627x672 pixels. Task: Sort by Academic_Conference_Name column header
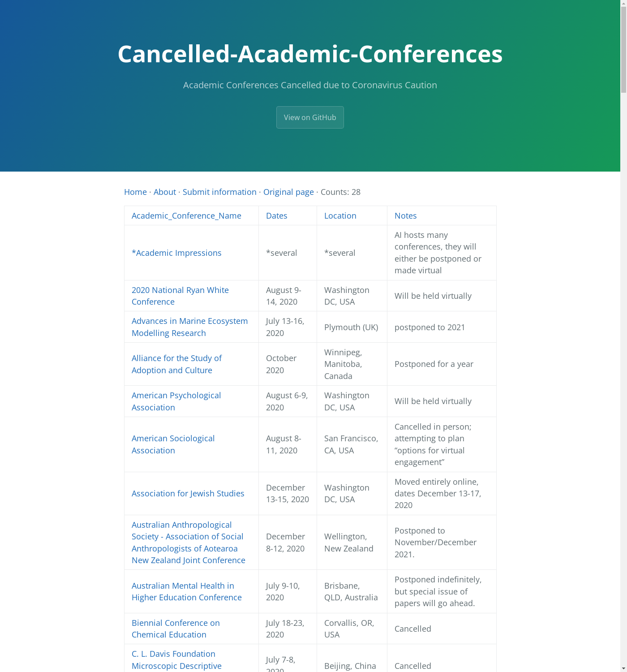[x=186, y=215]
